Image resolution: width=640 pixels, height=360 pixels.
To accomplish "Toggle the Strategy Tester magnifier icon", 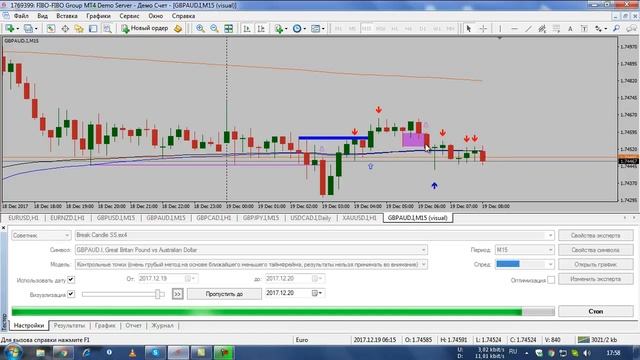I will [x=107, y=29].
